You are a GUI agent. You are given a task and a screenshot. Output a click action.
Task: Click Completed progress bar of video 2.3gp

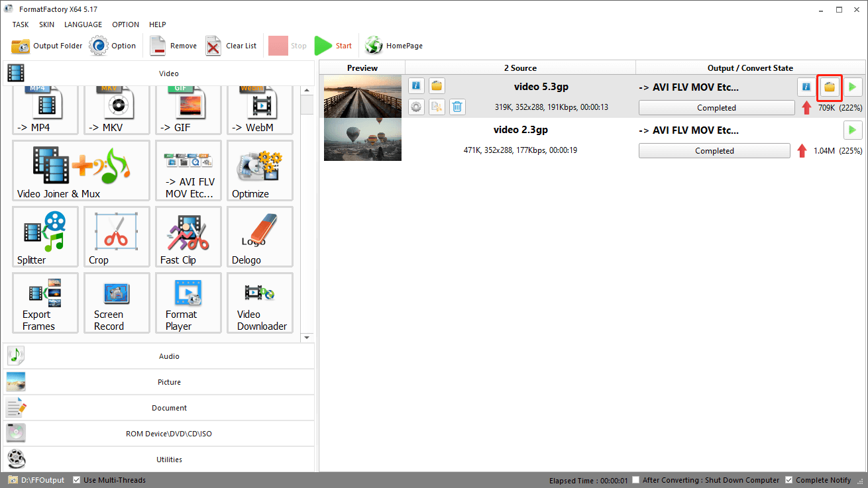click(714, 151)
